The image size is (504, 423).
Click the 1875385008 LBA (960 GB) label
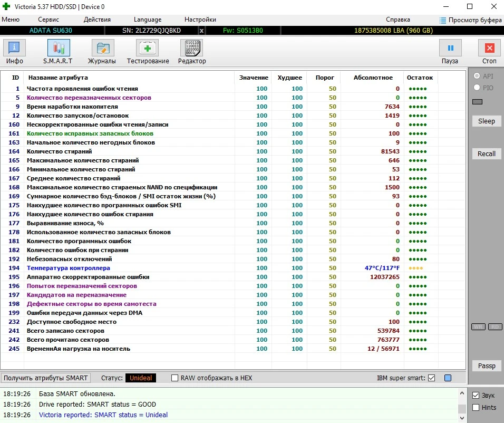(x=393, y=31)
